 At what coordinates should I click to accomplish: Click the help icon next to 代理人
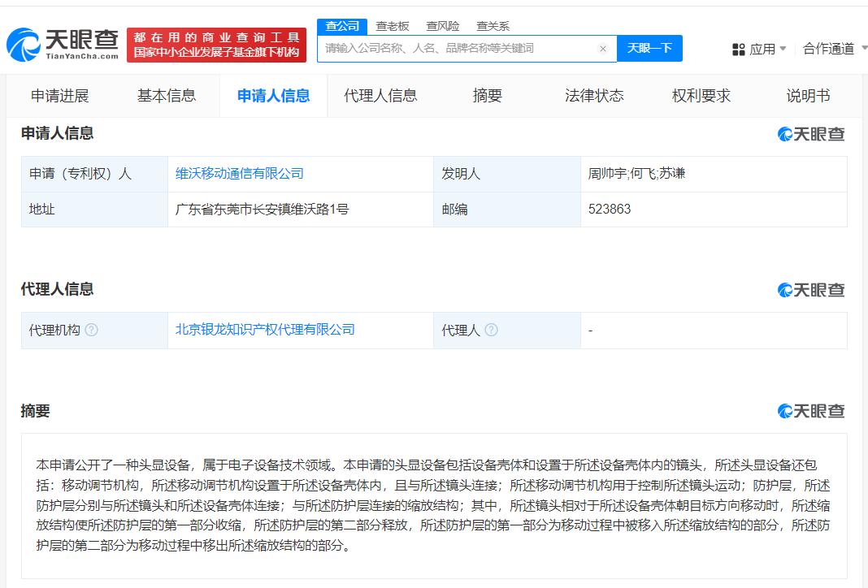pyautogui.click(x=491, y=331)
